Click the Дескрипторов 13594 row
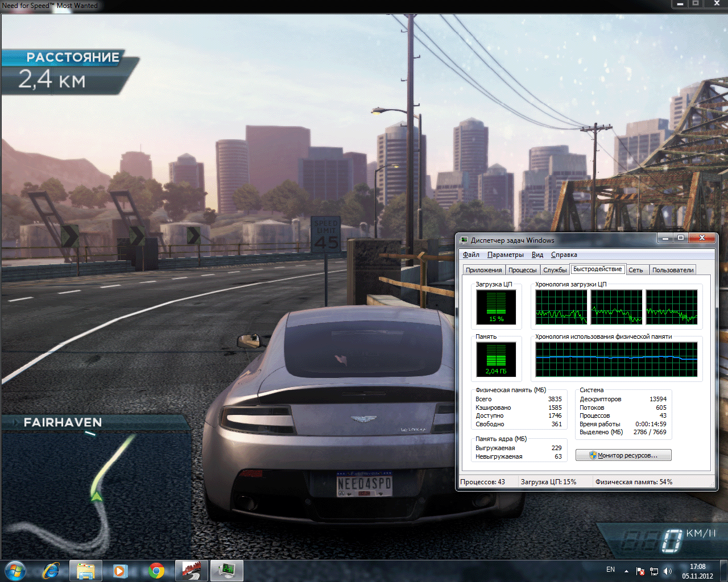 coord(623,399)
